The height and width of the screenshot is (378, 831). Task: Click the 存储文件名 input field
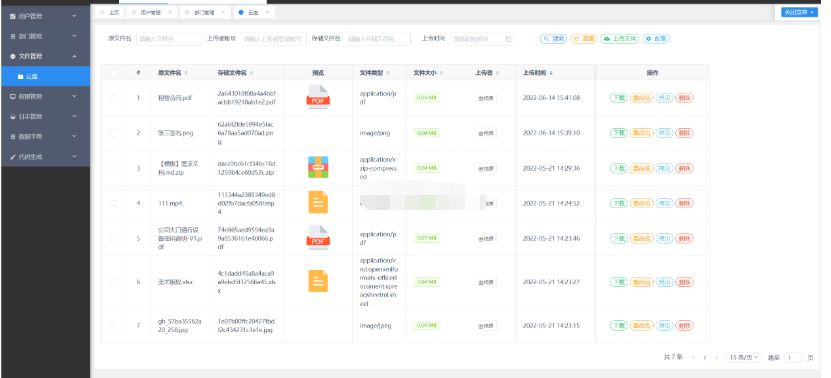[x=378, y=39]
